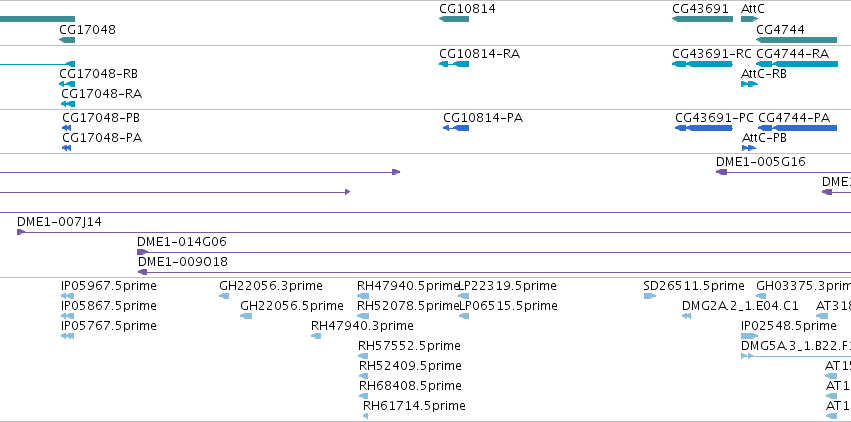
Task: Click the CG43691-RC transcript feature
Action: coord(702,64)
